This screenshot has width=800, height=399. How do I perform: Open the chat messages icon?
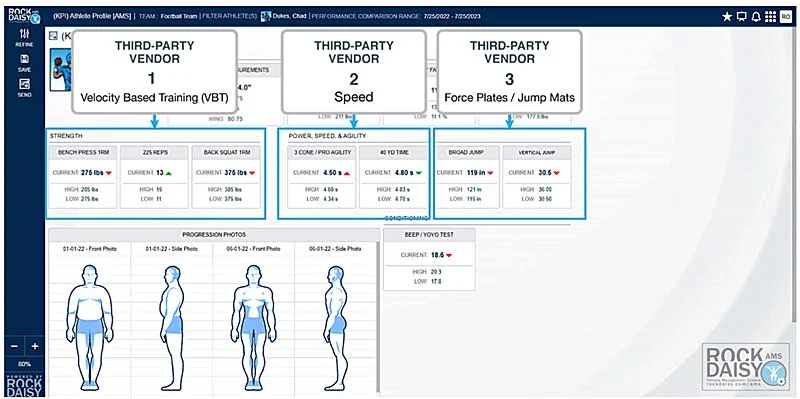[x=742, y=17]
